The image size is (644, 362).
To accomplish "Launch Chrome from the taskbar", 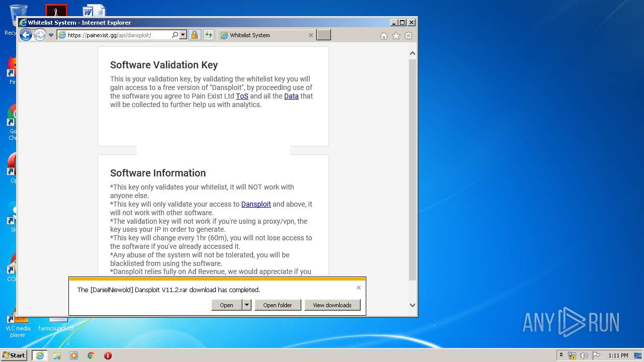I will click(91, 355).
